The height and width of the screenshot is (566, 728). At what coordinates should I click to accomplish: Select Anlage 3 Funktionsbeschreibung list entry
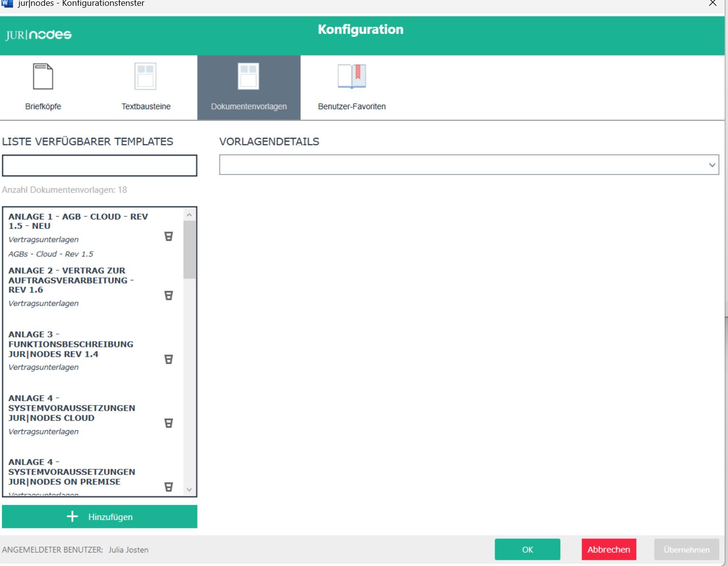coord(71,344)
